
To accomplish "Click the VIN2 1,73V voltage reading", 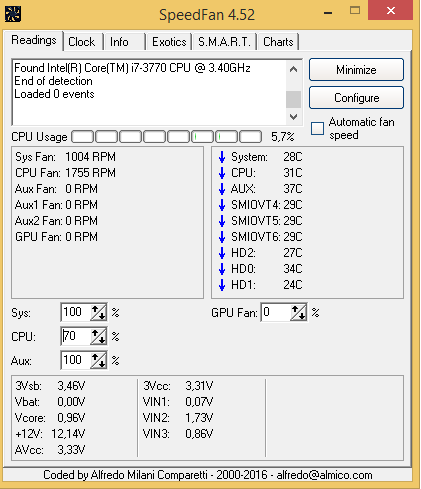I will (178, 418).
